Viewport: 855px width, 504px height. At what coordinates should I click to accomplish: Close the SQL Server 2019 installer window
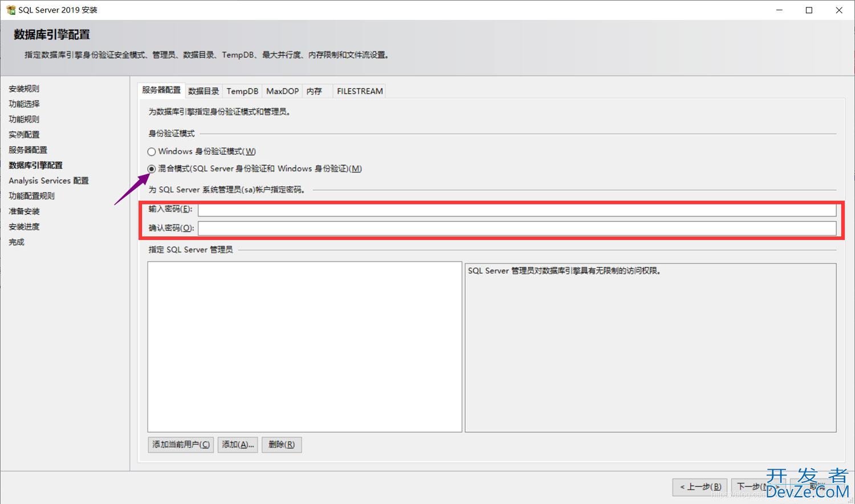[x=839, y=10]
